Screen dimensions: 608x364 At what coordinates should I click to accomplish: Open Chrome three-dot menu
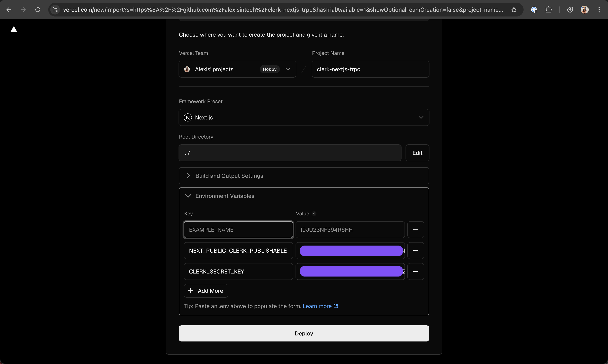pos(599,10)
